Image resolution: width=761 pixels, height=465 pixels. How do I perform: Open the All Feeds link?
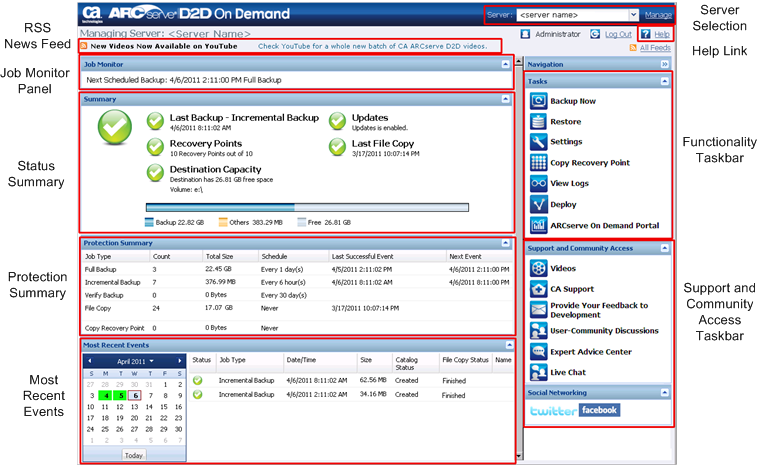[655, 47]
